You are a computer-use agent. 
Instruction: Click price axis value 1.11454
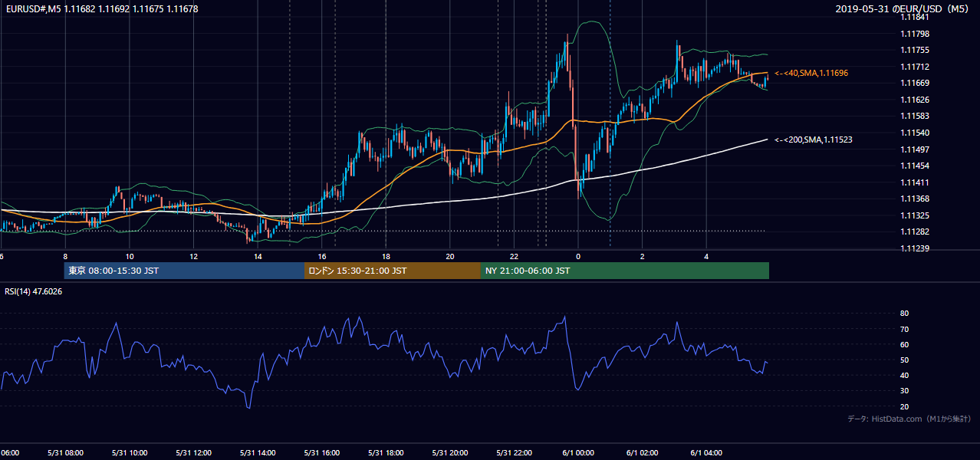click(x=916, y=166)
